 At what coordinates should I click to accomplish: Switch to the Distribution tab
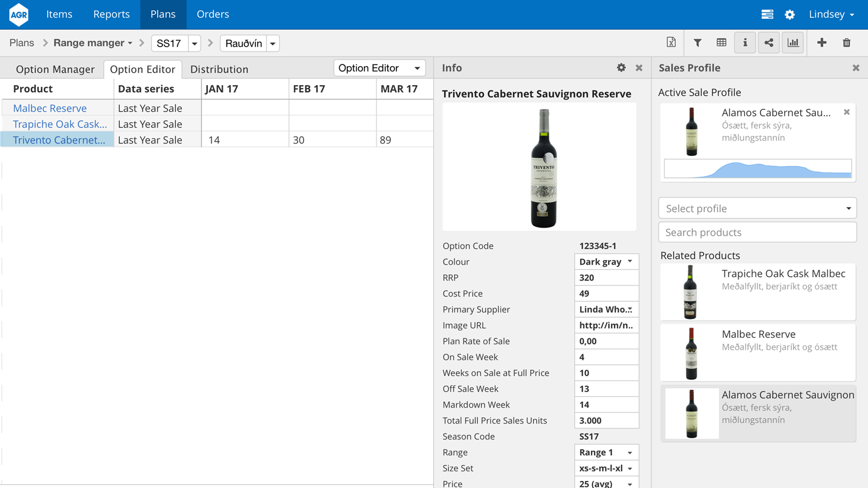[x=219, y=69]
